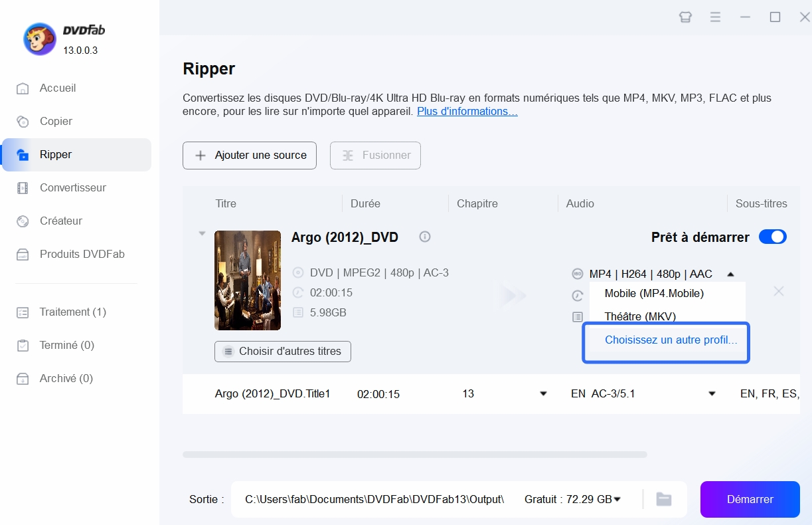Click the plus icon in Ajouter une source
812x525 pixels.
pyautogui.click(x=201, y=156)
